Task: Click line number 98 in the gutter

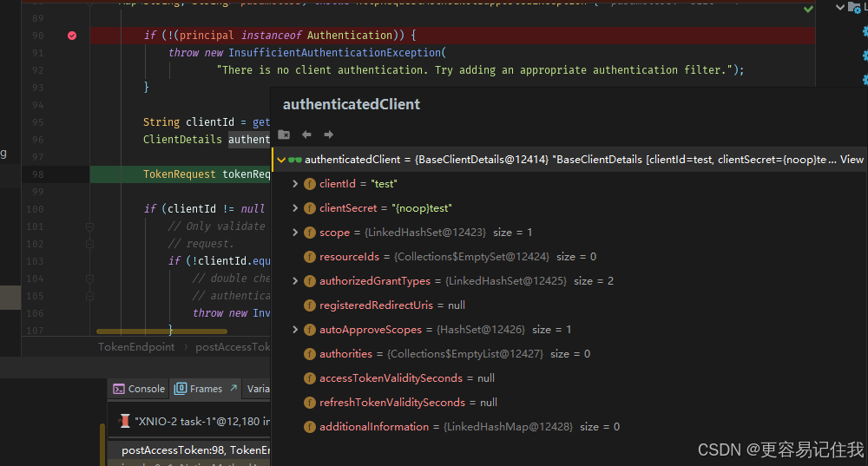Action: point(37,174)
